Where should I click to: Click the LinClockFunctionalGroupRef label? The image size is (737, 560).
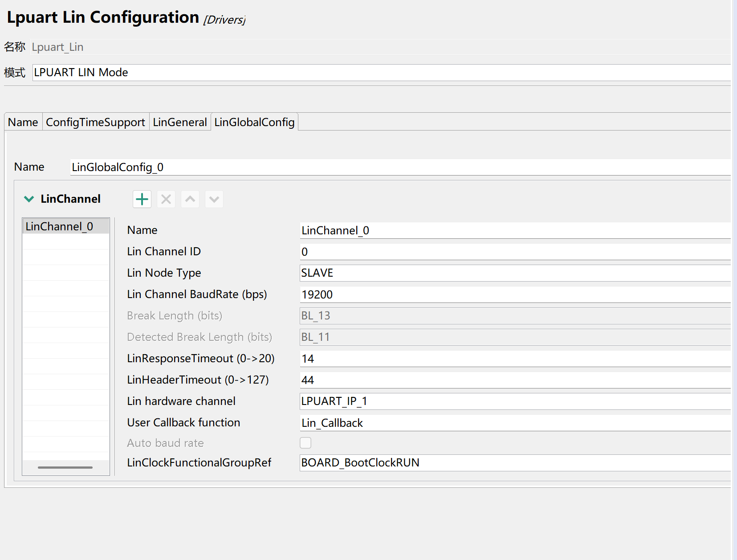click(199, 463)
